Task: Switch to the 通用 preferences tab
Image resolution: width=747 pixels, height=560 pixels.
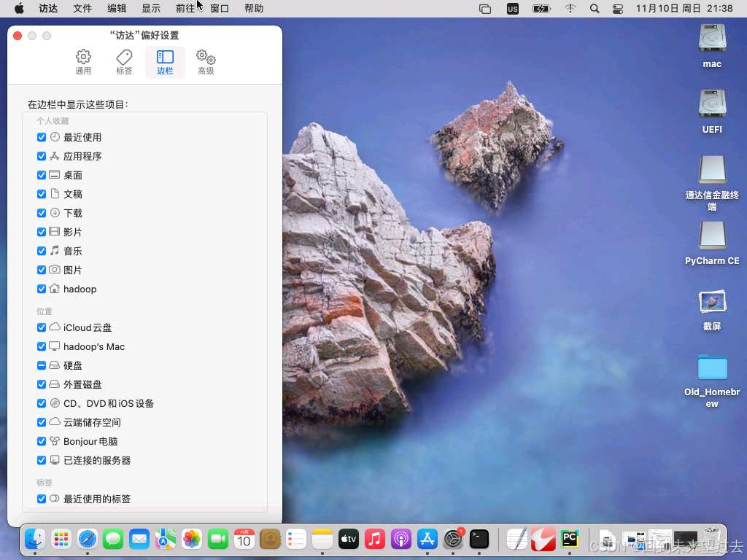Action: click(x=83, y=62)
